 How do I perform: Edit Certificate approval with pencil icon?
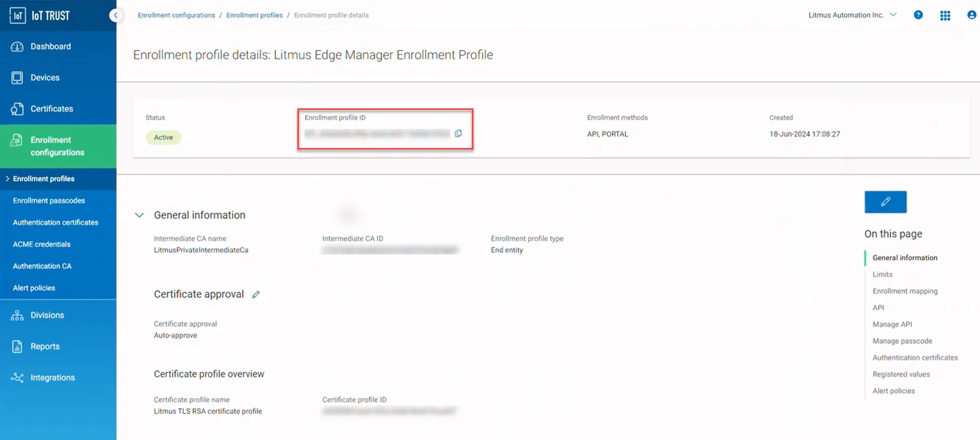[x=256, y=295]
